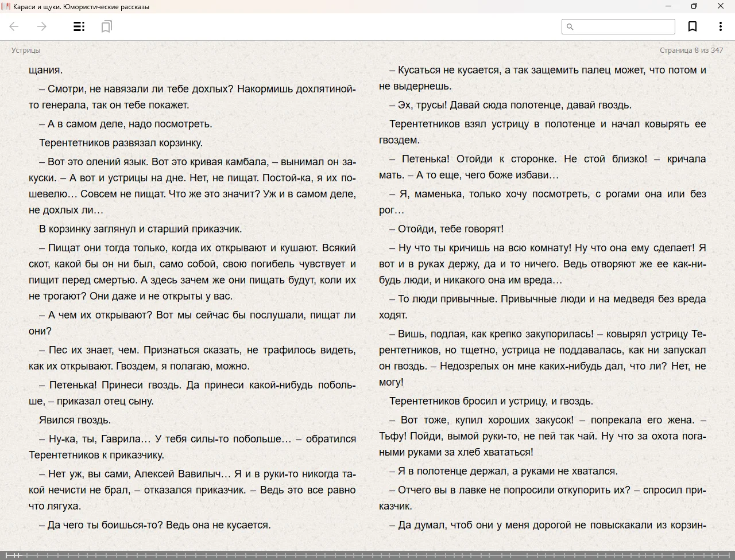This screenshot has width=735, height=560.
Task: Click the reading progress bar at bottom
Action: click(x=367, y=555)
